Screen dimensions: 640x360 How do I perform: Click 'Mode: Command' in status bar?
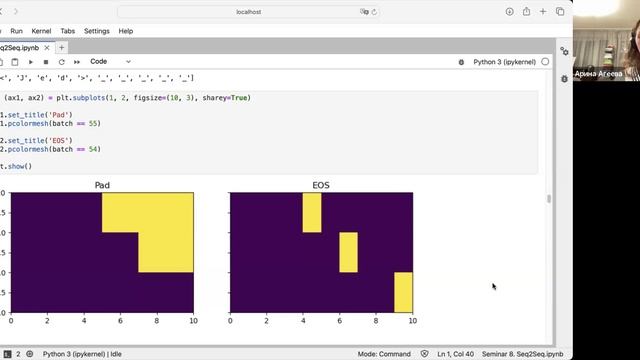pos(384,354)
